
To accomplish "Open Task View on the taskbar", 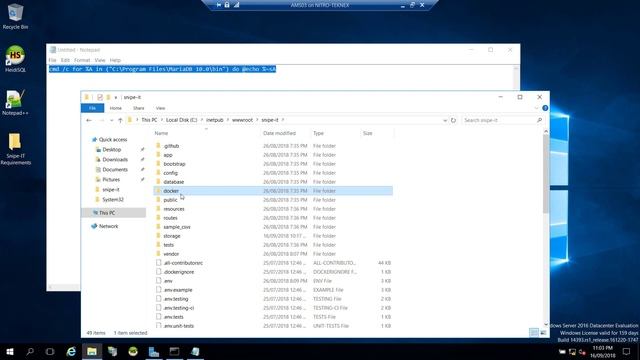I will pos(50,351).
